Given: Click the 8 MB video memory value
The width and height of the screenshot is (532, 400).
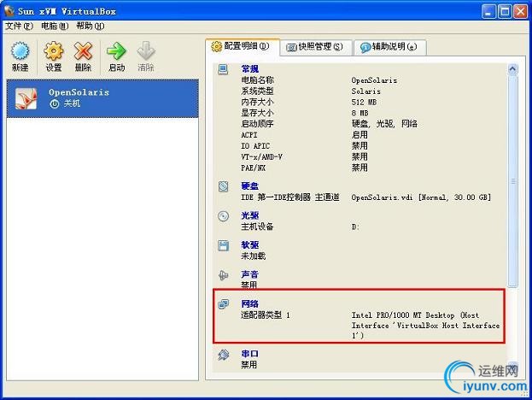Looking at the screenshot, I should pos(360,113).
